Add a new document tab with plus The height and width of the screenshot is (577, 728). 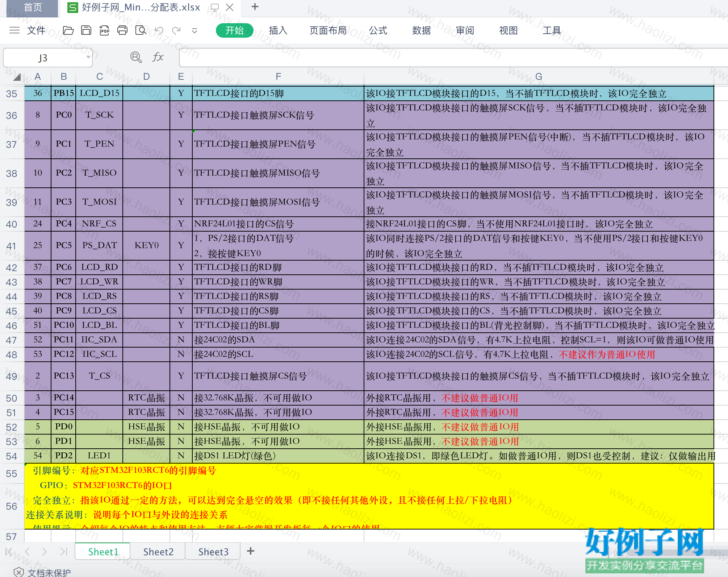tap(255, 7)
